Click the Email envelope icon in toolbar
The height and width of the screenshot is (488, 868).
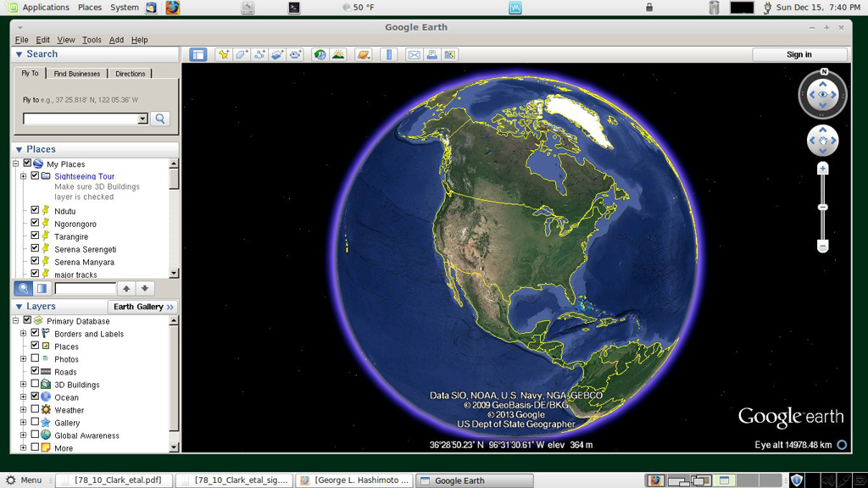pyautogui.click(x=414, y=55)
